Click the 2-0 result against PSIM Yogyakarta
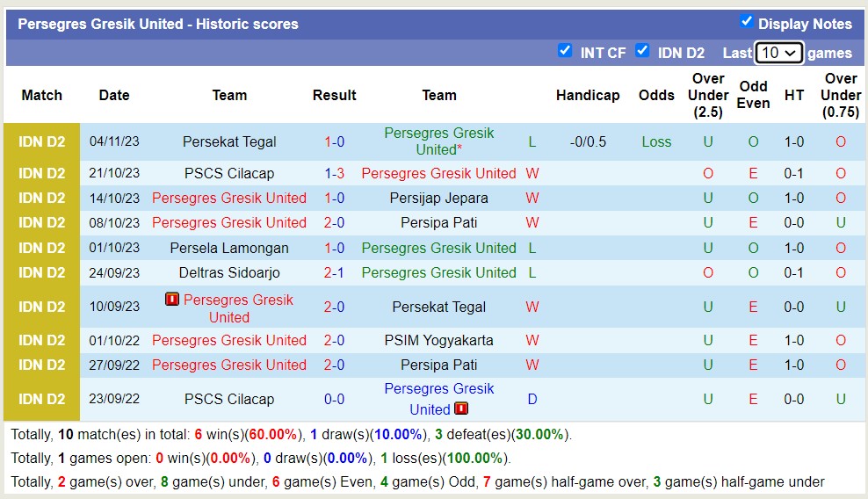 tap(335, 340)
